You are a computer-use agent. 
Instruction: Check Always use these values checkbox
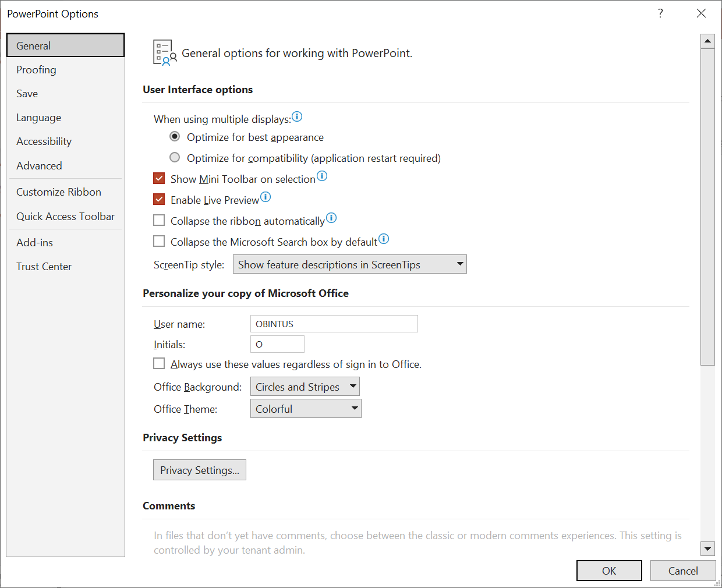159,364
